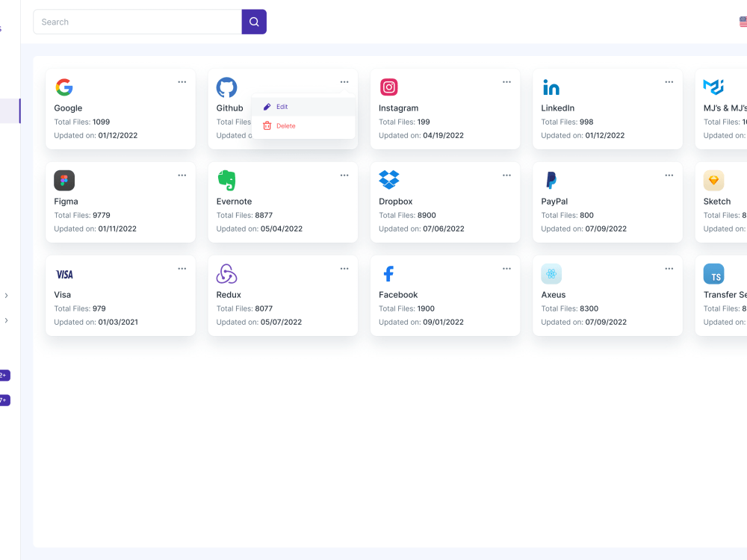747x560 pixels.
Task: Open the three-dot menu on Facebook card
Action: [507, 269]
